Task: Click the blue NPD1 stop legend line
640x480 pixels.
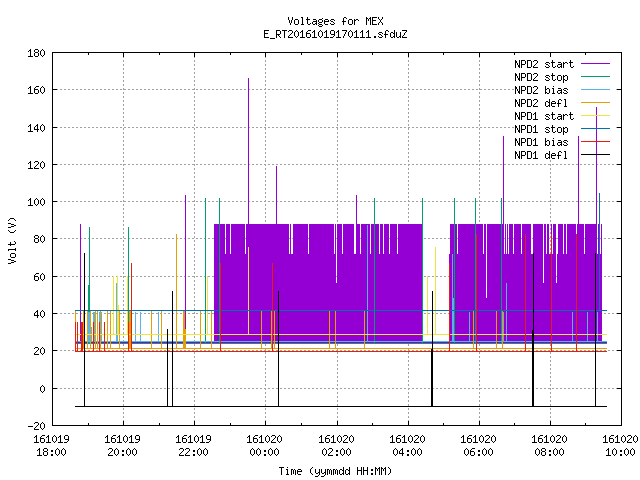Action: [595, 129]
